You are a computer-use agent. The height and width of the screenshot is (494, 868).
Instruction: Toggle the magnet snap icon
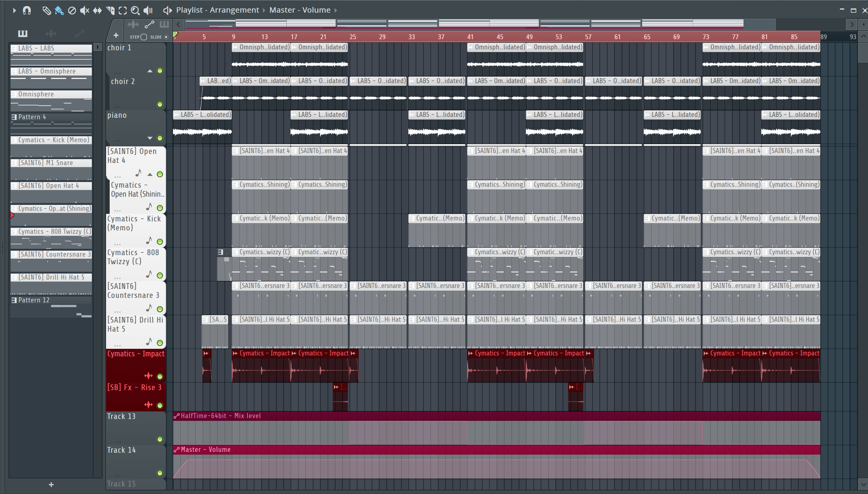click(27, 10)
